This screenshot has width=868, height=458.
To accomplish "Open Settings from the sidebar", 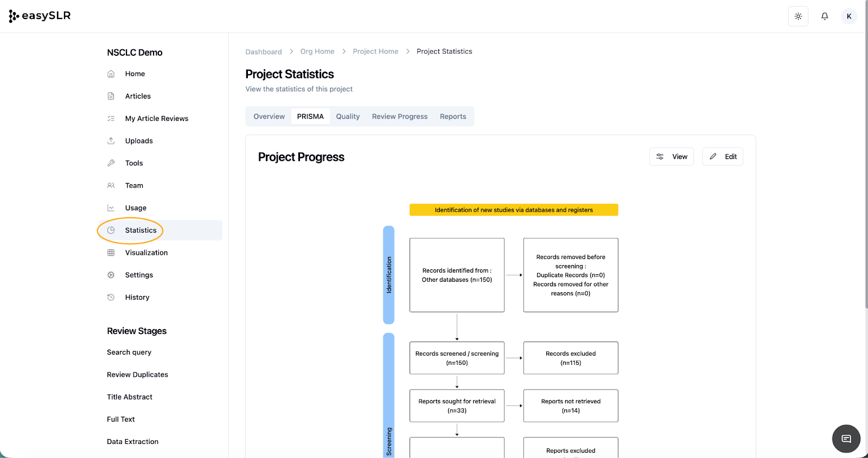I will coord(139,275).
